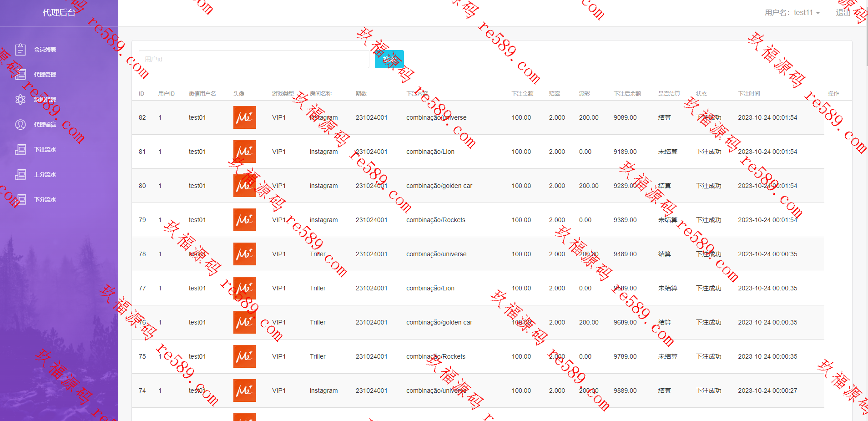Click VIP1 game type in row ID 75
The width and height of the screenshot is (868, 421).
[279, 356]
